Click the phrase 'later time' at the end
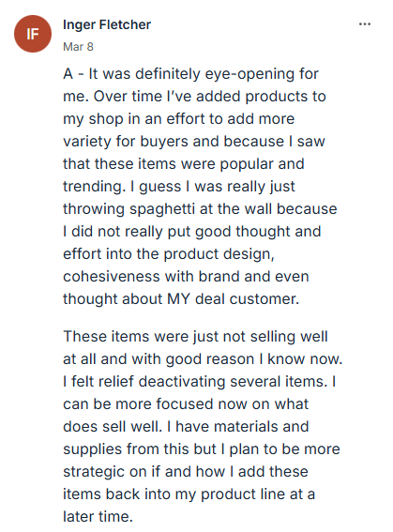 [x=98, y=516]
